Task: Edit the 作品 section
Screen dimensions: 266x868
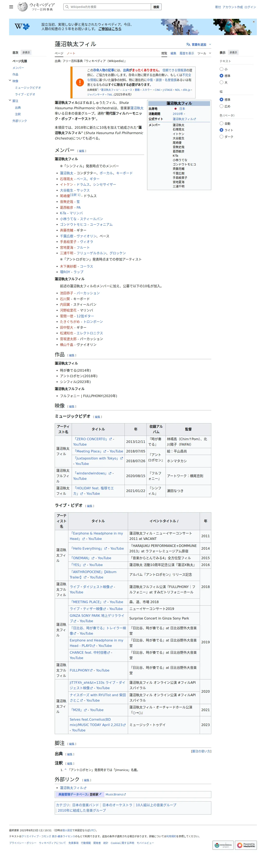Action: [x=72, y=355]
